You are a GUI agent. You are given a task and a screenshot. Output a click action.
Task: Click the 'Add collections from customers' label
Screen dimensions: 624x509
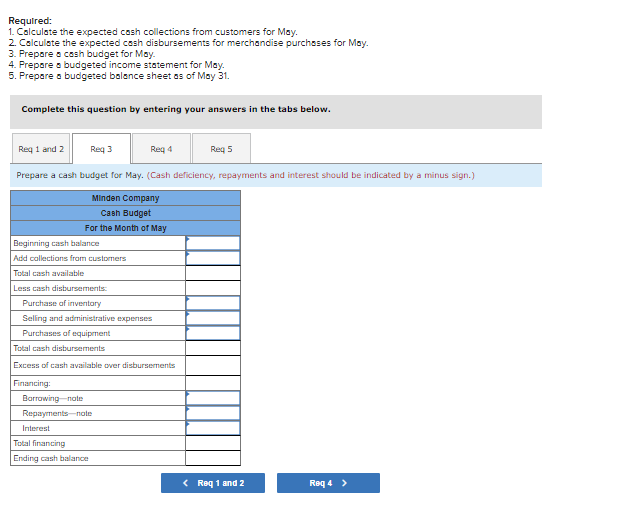pos(70,258)
